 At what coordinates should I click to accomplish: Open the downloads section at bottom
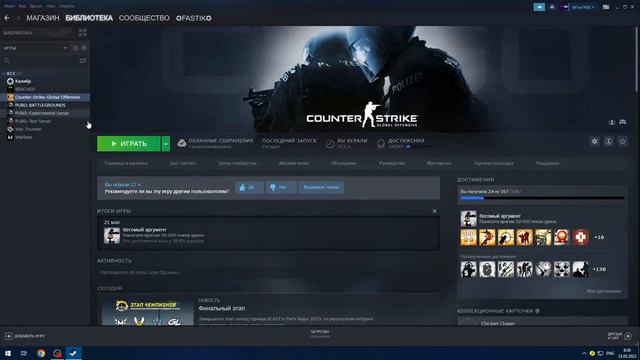coord(320,334)
